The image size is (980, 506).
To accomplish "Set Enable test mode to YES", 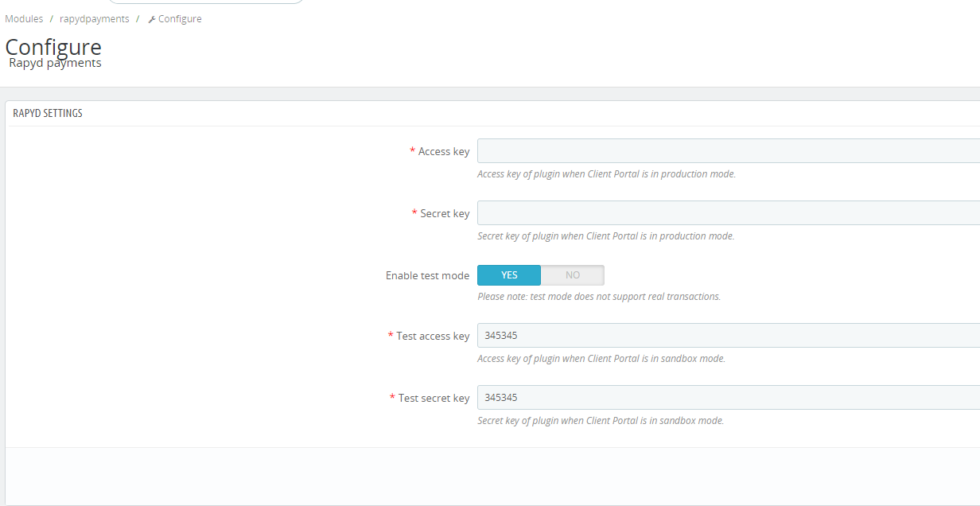I will [509, 275].
